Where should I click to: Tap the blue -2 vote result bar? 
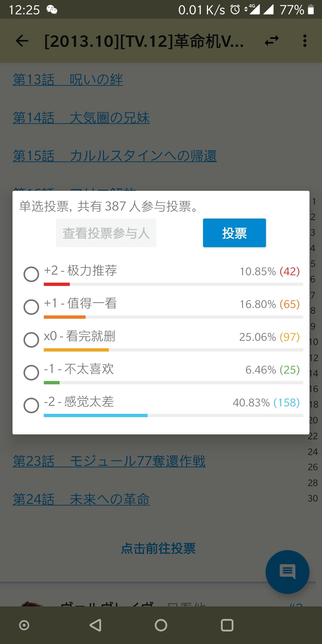coord(95,415)
